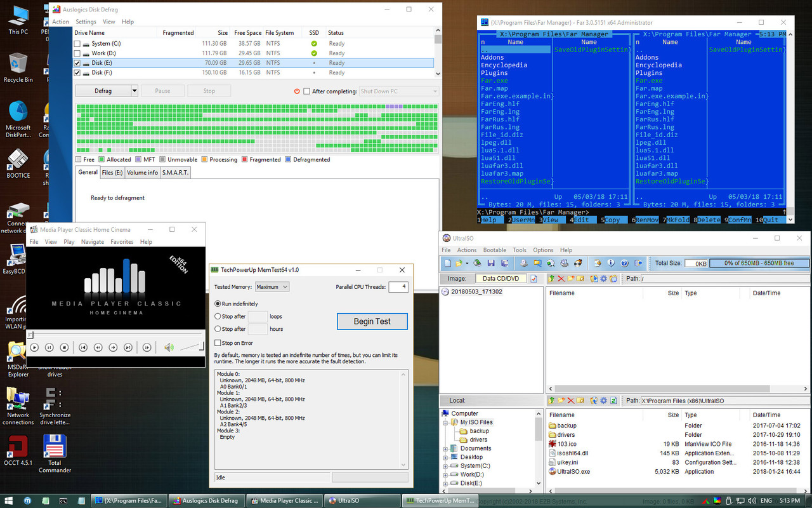Viewport: 812px width, 508px height.
Task: Switch to the Volume info tab
Action: (x=142, y=173)
